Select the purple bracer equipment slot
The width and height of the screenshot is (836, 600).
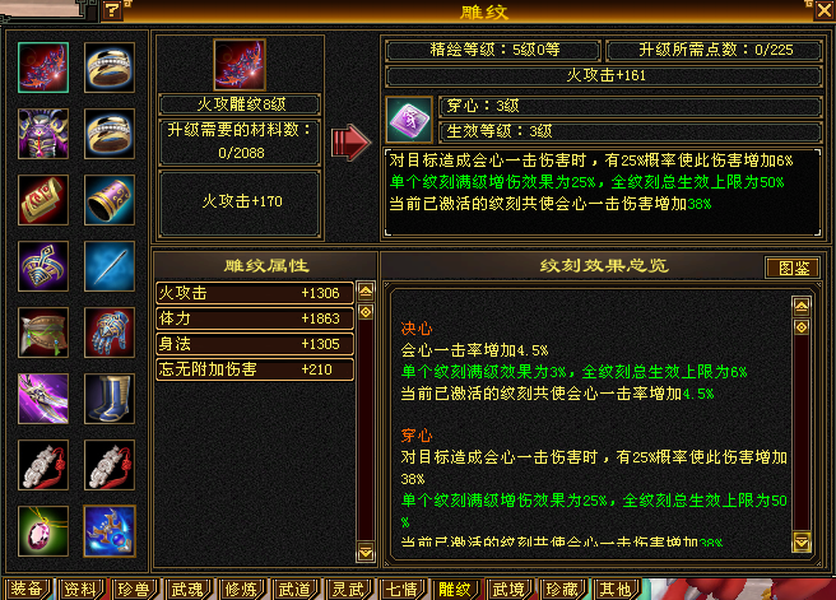tap(109, 199)
